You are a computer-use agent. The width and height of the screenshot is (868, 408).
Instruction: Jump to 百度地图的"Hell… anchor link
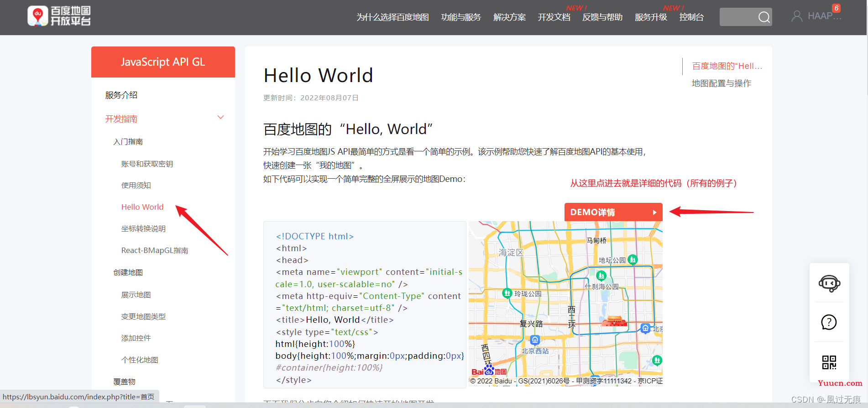coord(727,66)
